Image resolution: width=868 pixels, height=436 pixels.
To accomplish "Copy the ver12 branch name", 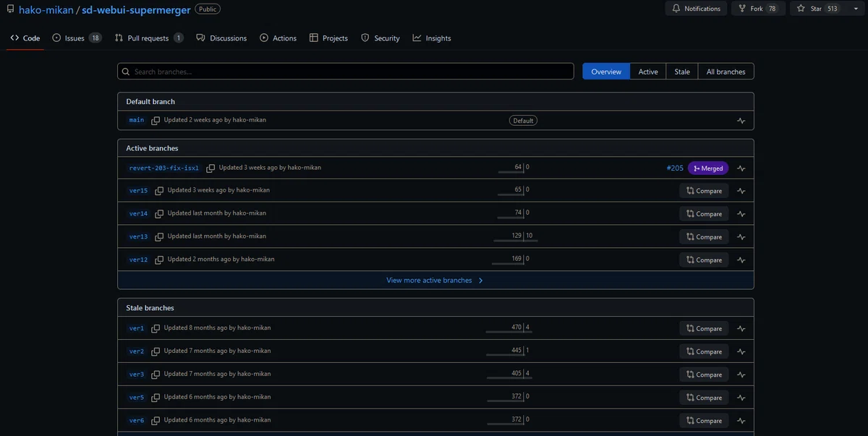I will (159, 260).
